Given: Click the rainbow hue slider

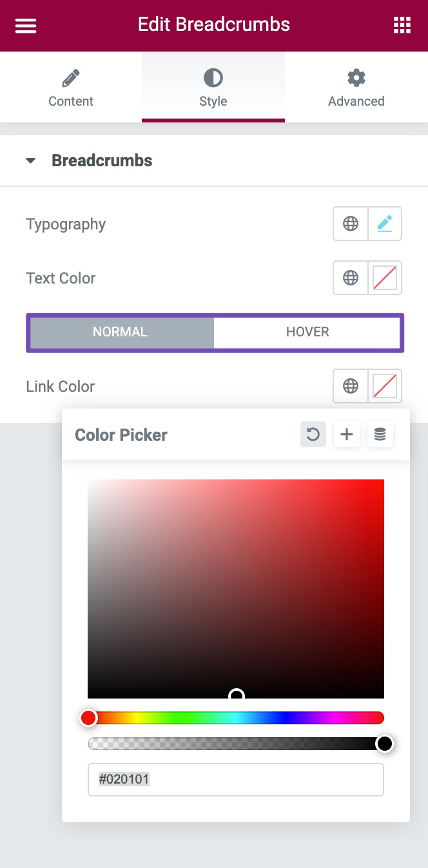Looking at the screenshot, I should coord(236,718).
